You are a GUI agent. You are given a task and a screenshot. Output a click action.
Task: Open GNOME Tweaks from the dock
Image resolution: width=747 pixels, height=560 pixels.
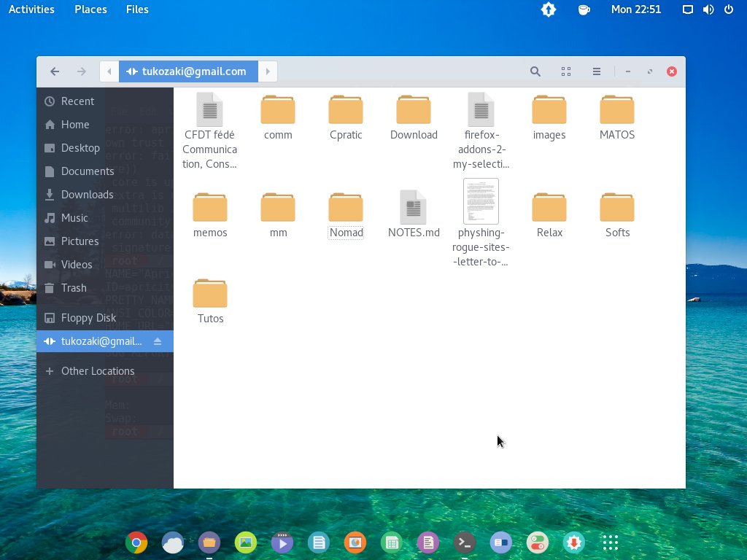538,542
